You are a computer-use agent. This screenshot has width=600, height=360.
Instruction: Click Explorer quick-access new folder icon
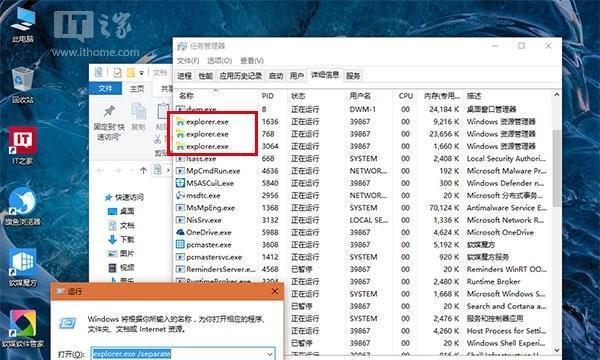pos(131,72)
